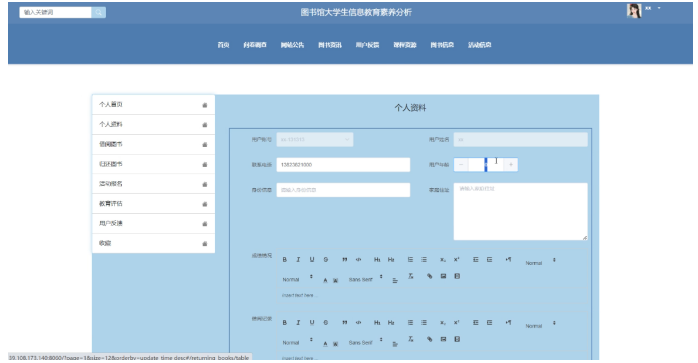Insert a video in the upper editor
This screenshot has height=363, width=698.
(457, 277)
